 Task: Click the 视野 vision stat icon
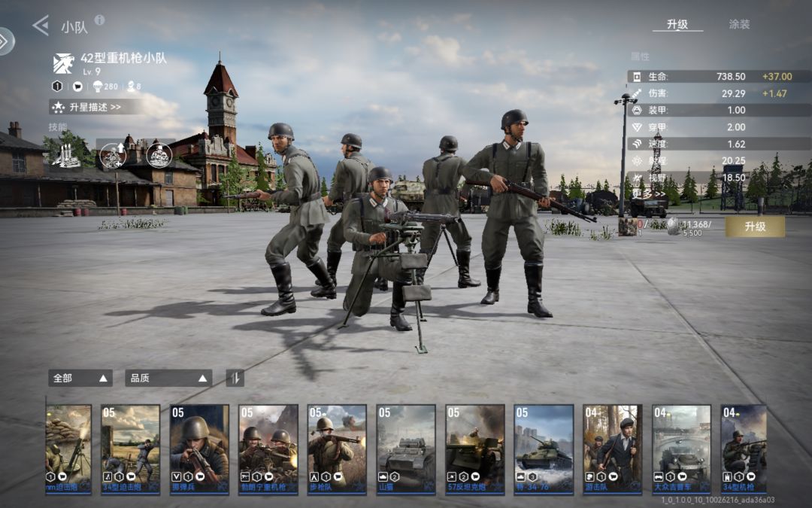tap(637, 178)
